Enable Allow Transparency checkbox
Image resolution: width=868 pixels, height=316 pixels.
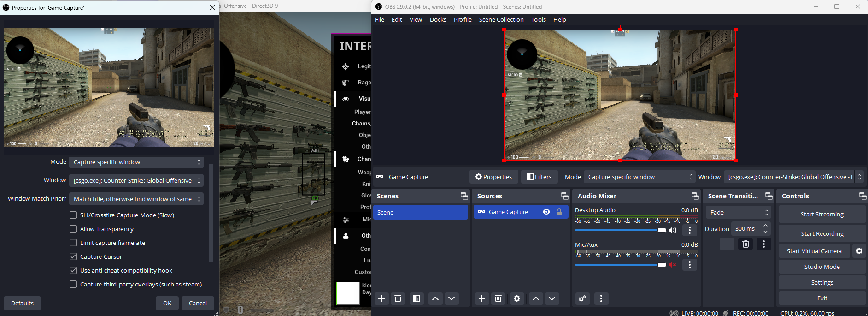click(x=73, y=229)
